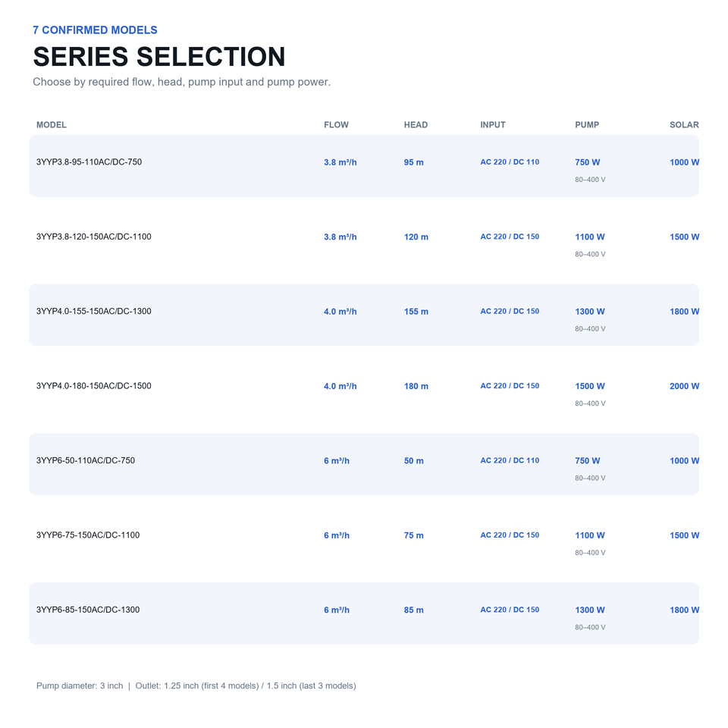
Task: Click the 7 CONFIRMED MODELS label
Action: [x=96, y=30]
